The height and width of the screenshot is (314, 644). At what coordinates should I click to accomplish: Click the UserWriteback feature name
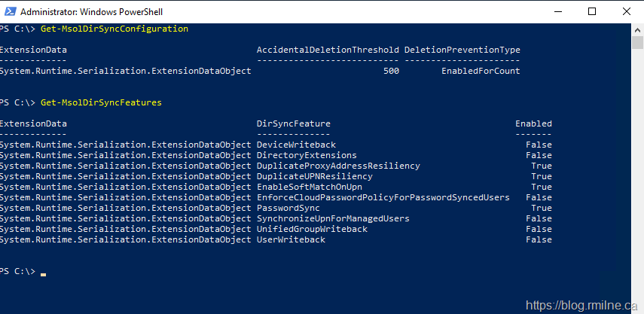pos(291,239)
